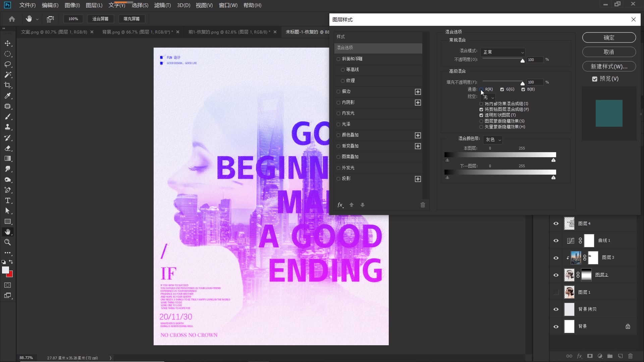This screenshot has height=362, width=644.
Task: Enable the R channel checkbox
Action: pyautogui.click(x=481, y=89)
